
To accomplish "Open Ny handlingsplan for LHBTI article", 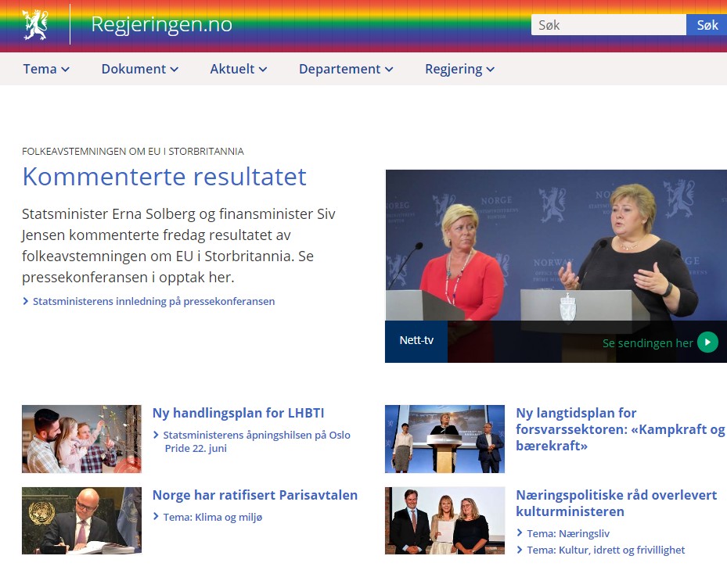I will pos(238,413).
